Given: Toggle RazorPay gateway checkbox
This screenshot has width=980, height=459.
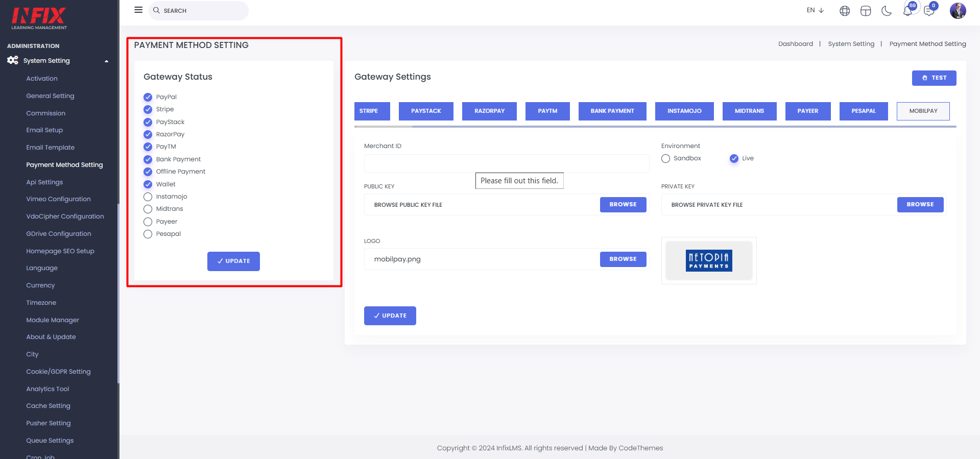Looking at the screenshot, I should [148, 134].
